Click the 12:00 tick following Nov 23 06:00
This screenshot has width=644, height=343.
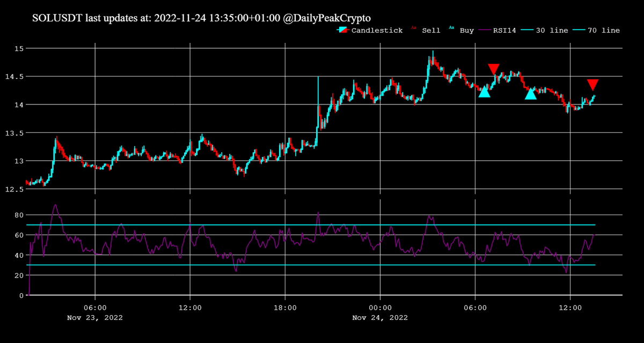(190, 308)
